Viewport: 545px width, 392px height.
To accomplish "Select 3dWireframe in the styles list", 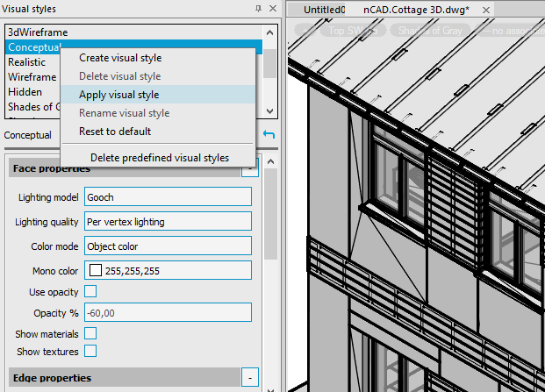I will pyautogui.click(x=38, y=32).
